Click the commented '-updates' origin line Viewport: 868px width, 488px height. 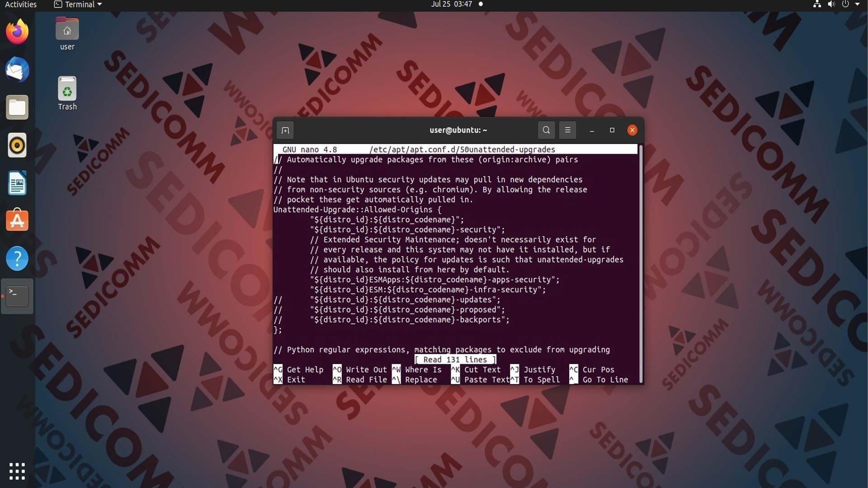tap(387, 300)
